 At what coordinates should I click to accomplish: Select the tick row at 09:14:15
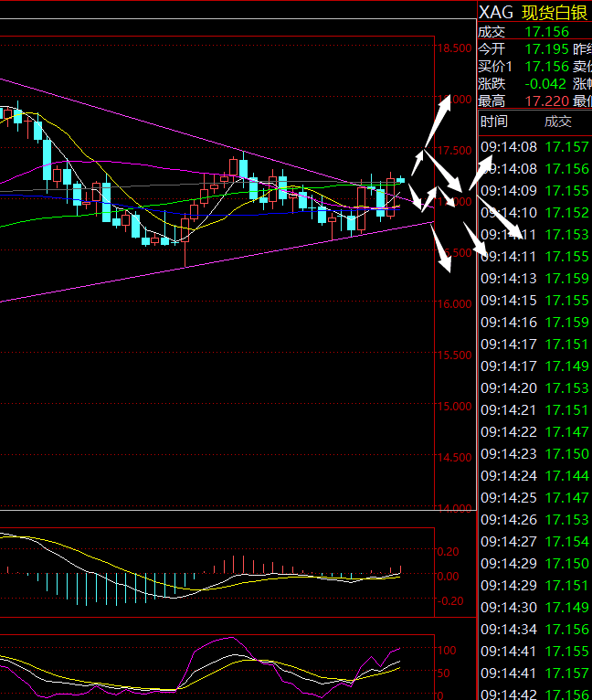point(534,300)
